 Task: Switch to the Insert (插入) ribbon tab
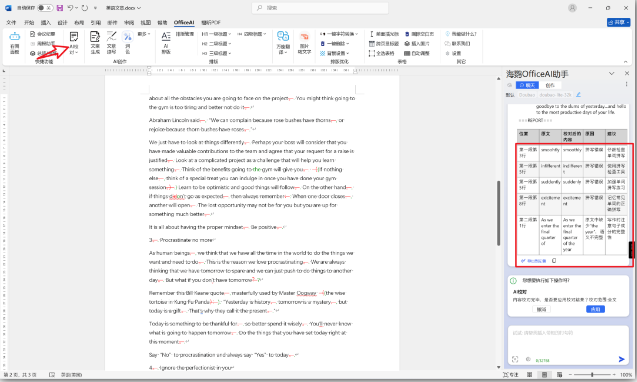click(x=46, y=22)
